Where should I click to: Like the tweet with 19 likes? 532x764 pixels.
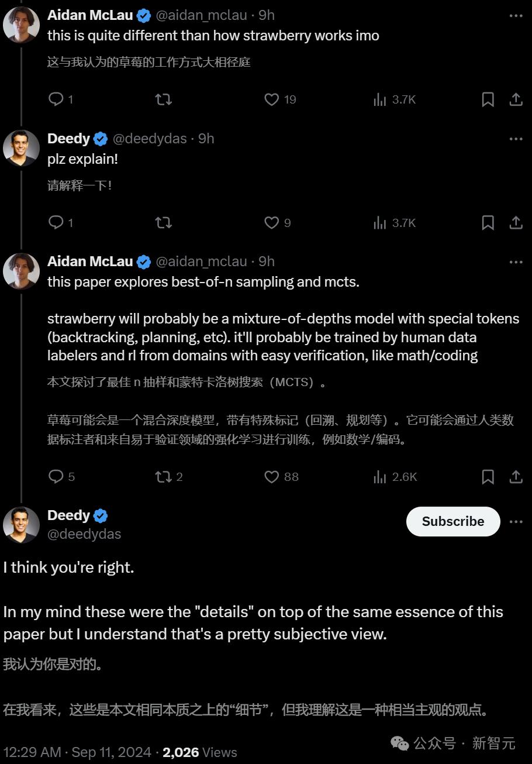[272, 99]
